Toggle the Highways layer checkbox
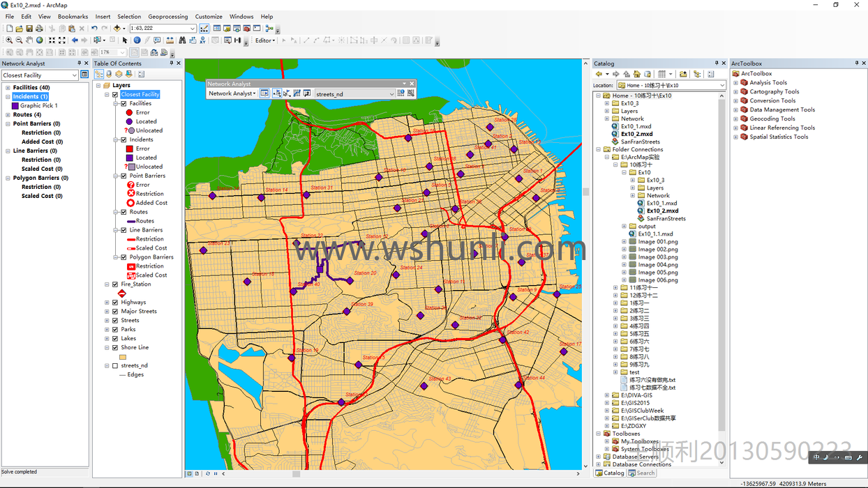The image size is (868, 488). click(x=115, y=303)
